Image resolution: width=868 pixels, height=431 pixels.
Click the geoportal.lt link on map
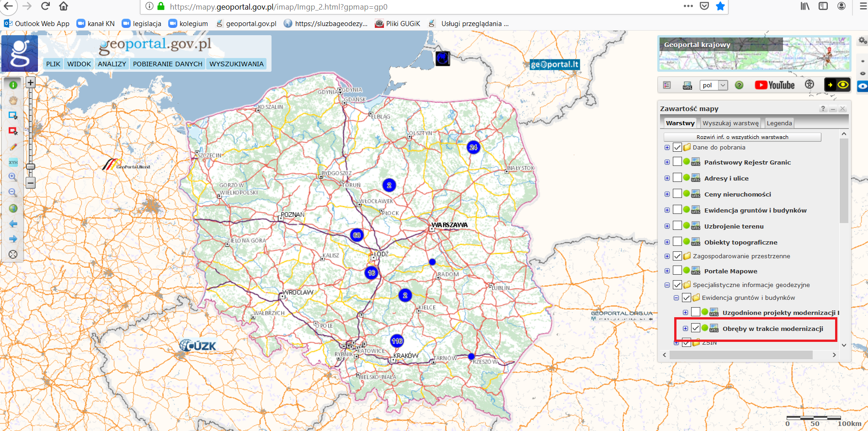click(554, 64)
